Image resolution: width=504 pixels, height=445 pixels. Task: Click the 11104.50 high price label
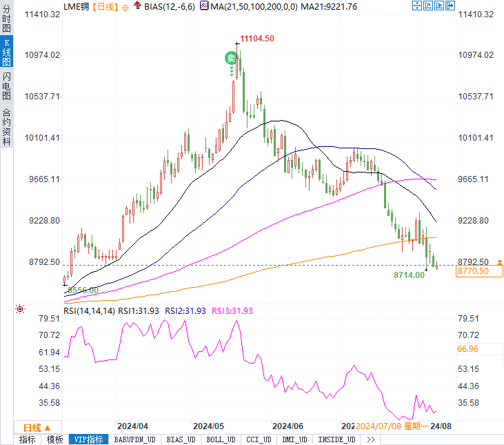pos(257,39)
